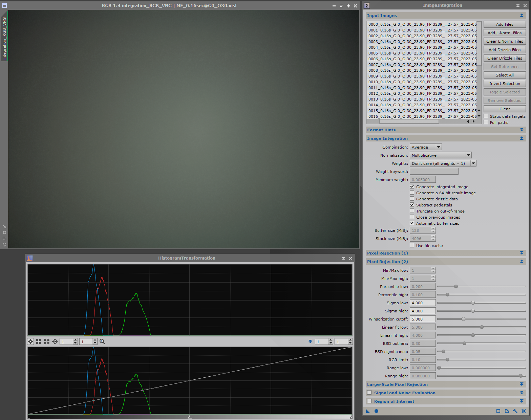Click the magnifier zoom icon in histogram toolbar

pos(102,342)
